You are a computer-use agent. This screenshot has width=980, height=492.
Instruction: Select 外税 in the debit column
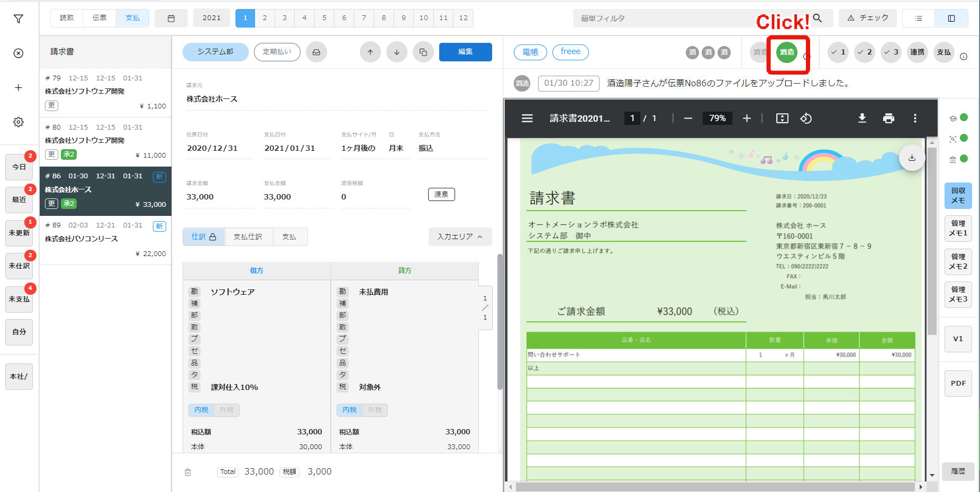click(x=226, y=410)
